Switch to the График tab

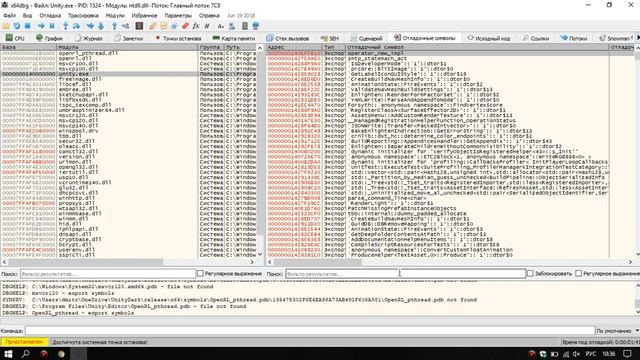[x=49, y=38]
